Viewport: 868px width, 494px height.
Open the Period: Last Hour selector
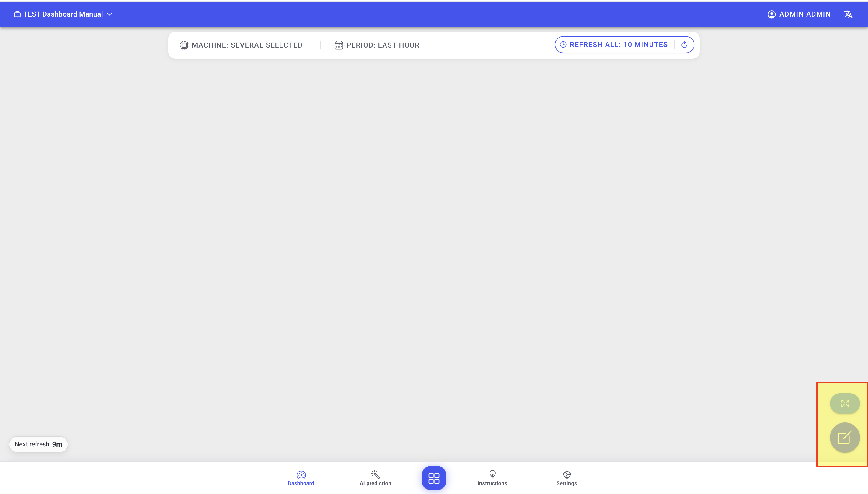[377, 45]
